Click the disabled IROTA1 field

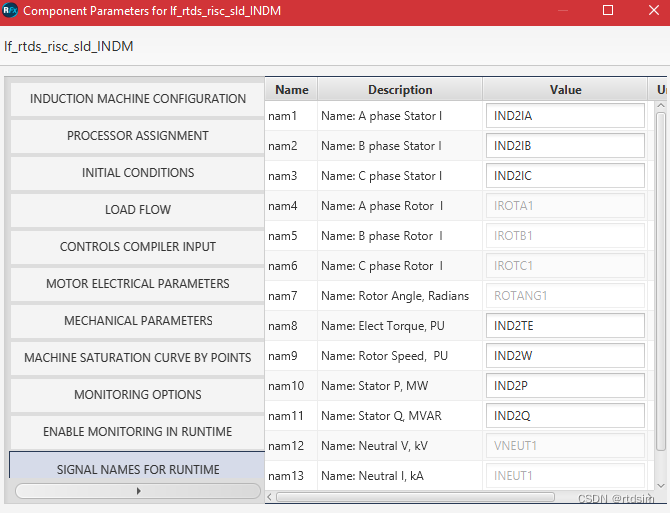click(565, 206)
